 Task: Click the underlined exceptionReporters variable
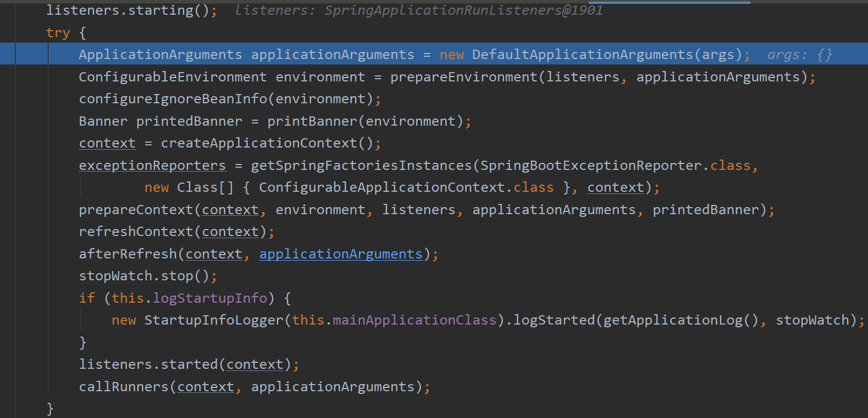point(153,166)
